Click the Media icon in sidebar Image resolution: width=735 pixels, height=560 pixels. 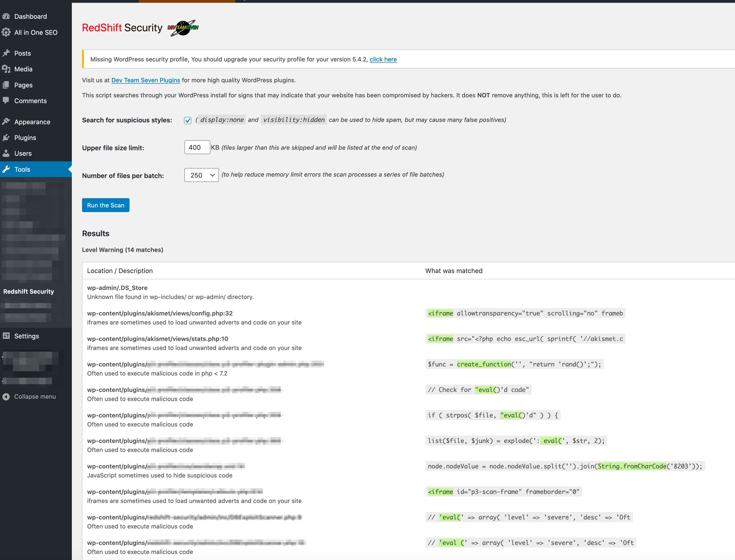[x=6, y=69]
